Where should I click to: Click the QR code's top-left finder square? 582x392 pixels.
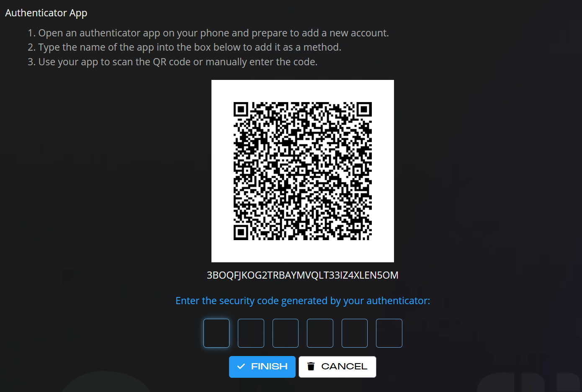tap(241, 110)
